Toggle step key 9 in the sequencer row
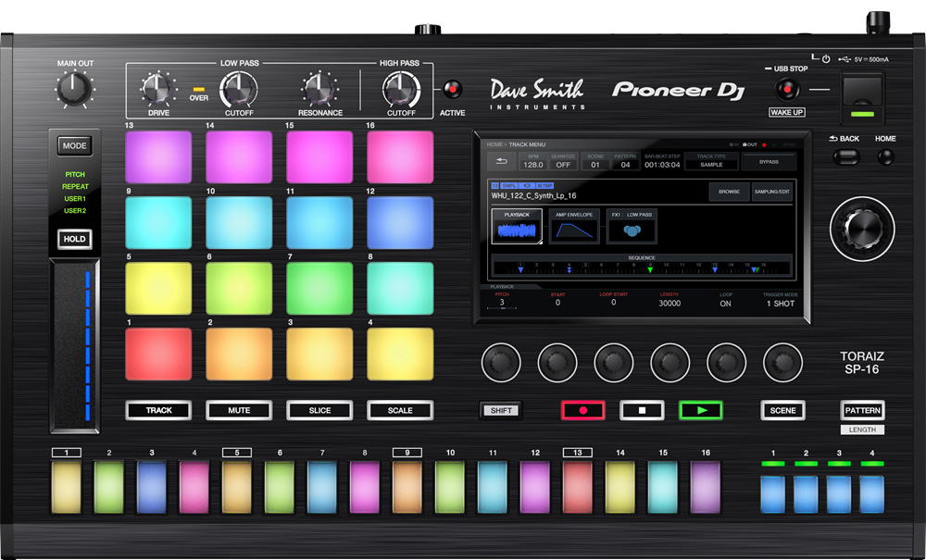 pyautogui.click(x=407, y=487)
